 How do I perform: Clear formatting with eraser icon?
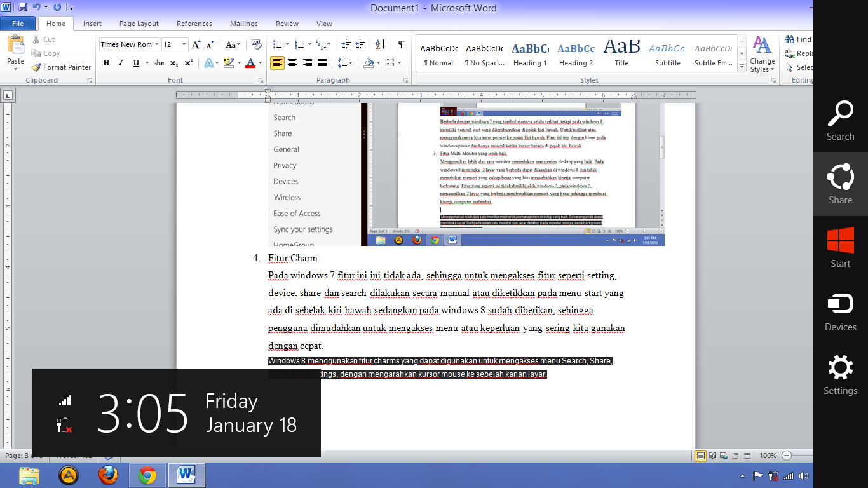tap(257, 44)
